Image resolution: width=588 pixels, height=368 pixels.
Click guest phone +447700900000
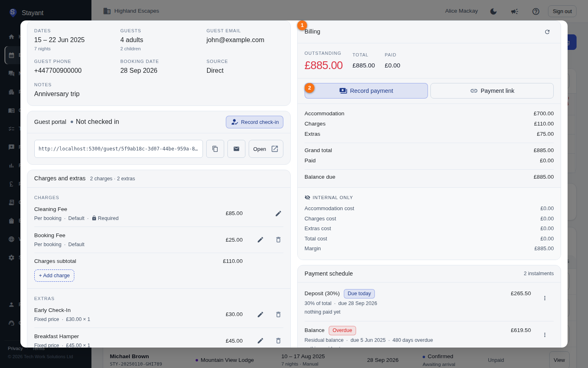coord(58,71)
